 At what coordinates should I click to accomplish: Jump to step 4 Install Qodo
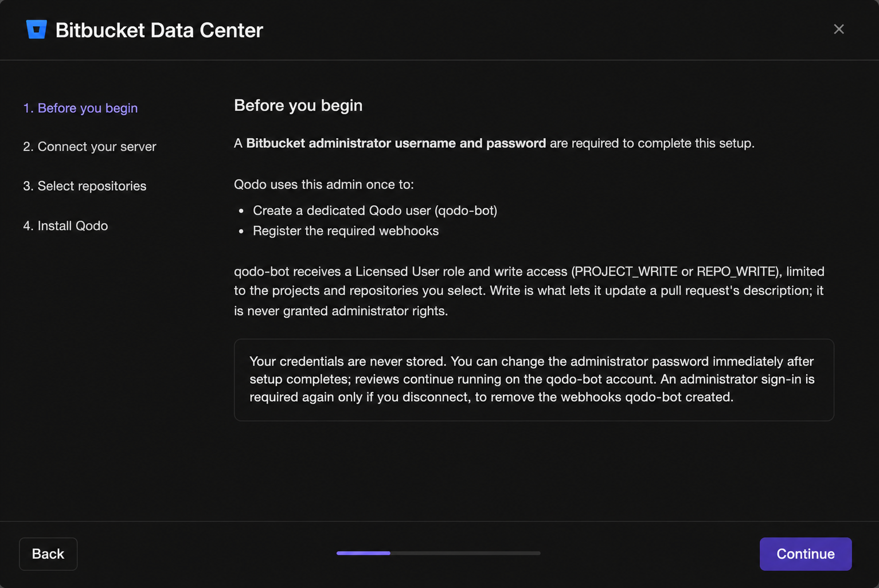(x=65, y=226)
